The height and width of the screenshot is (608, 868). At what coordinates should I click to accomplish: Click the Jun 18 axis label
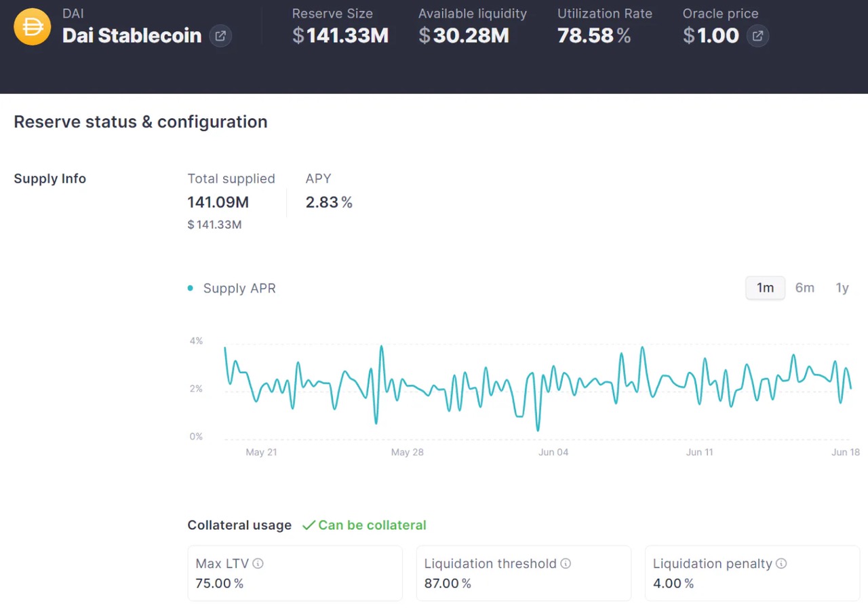pos(846,453)
